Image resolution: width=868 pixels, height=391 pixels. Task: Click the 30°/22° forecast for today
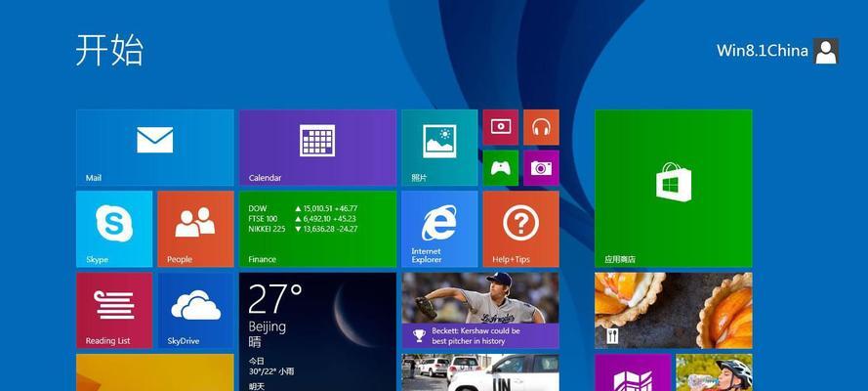[271, 371]
